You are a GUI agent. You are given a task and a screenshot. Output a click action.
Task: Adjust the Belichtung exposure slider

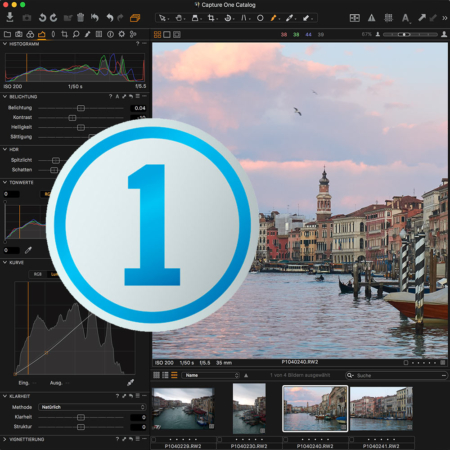[x=81, y=108]
